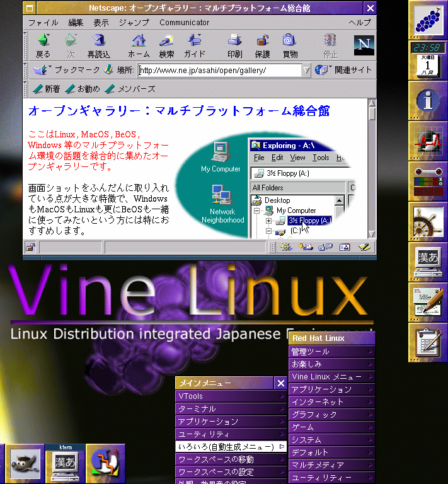
Task: Select いろいろ(自動生成メニュー) entry
Action: [x=231, y=447]
